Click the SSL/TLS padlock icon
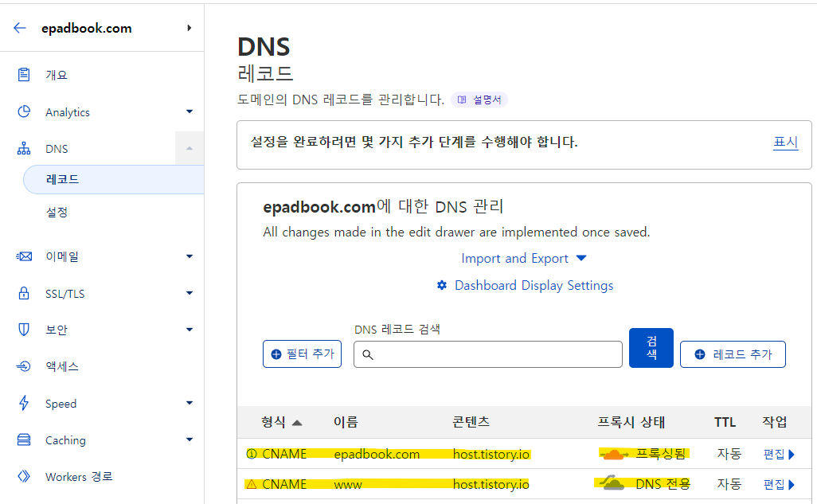Screen dimensions: 817x504 pos(24,293)
